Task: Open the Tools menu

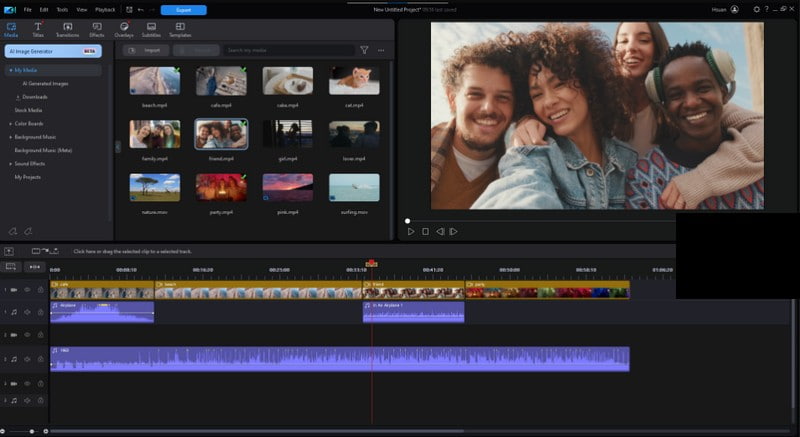Action: click(62, 9)
